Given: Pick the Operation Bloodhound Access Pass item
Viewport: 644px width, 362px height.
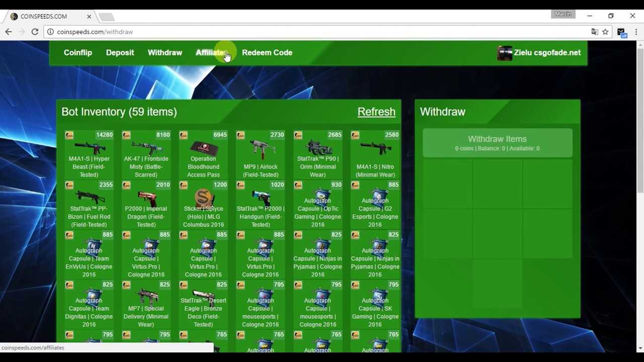Looking at the screenshot, I should [x=203, y=148].
